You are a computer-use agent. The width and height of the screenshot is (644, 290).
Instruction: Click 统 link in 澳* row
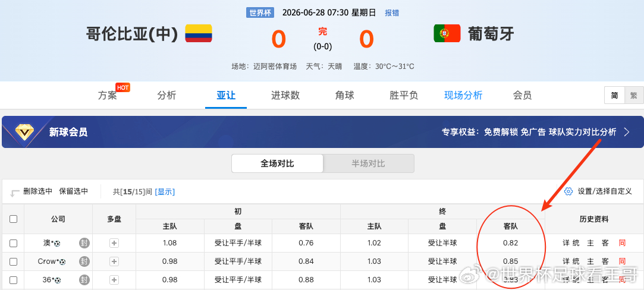coord(576,243)
